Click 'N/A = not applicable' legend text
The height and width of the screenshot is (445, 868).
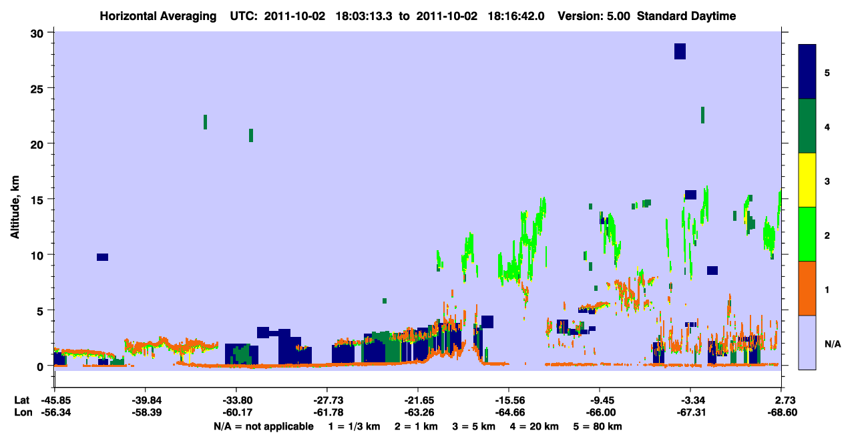pyautogui.click(x=263, y=426)
